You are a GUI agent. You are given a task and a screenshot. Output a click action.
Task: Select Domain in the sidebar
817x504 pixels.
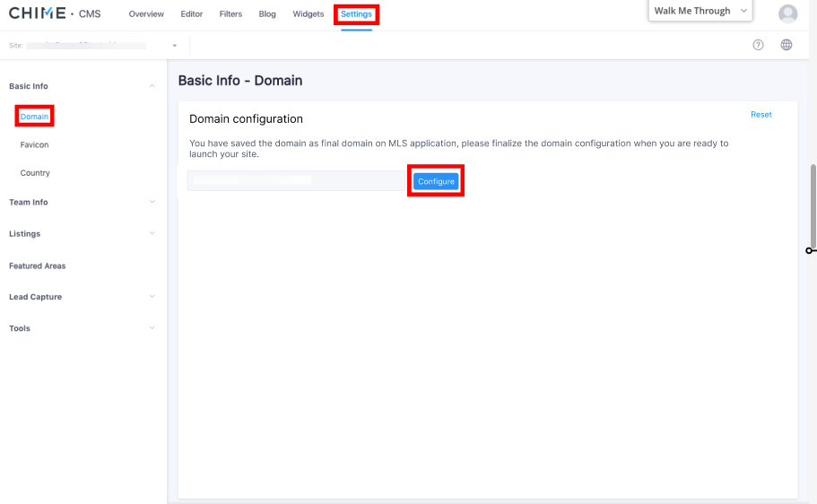click(34, 117)
